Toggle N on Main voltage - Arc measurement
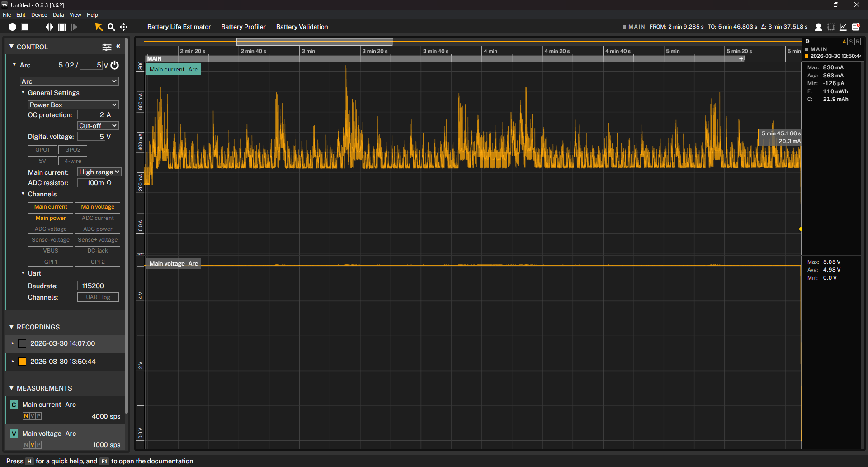Viewport: 868px width, 467px height. [26, 445]
